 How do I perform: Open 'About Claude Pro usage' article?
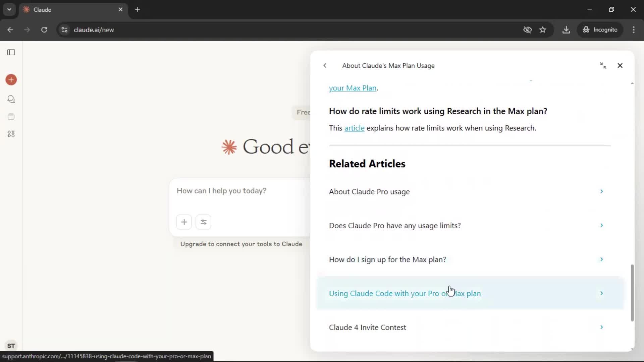(x=470, y=191)
